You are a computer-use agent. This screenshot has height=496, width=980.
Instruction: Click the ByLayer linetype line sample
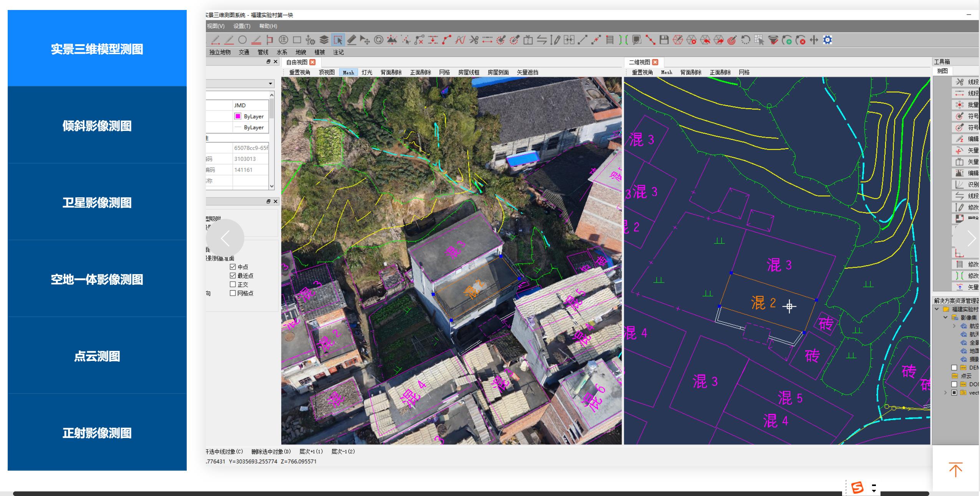[238, 127]
